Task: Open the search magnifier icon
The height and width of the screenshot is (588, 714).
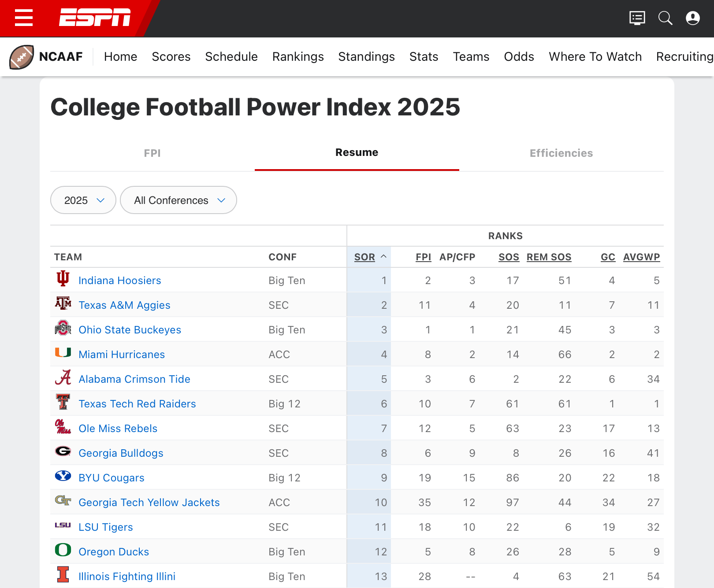Action: click(x=665, y=18)
